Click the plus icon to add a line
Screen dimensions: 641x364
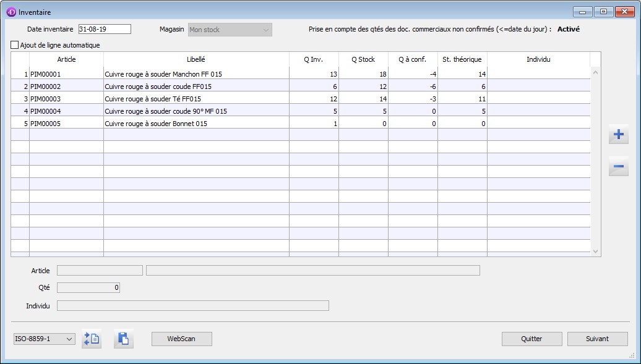[x=618, y=135]
